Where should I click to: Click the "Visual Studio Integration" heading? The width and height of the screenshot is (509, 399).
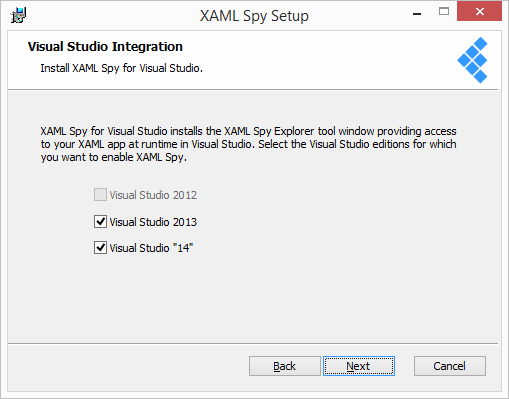[x=105, y=47]
